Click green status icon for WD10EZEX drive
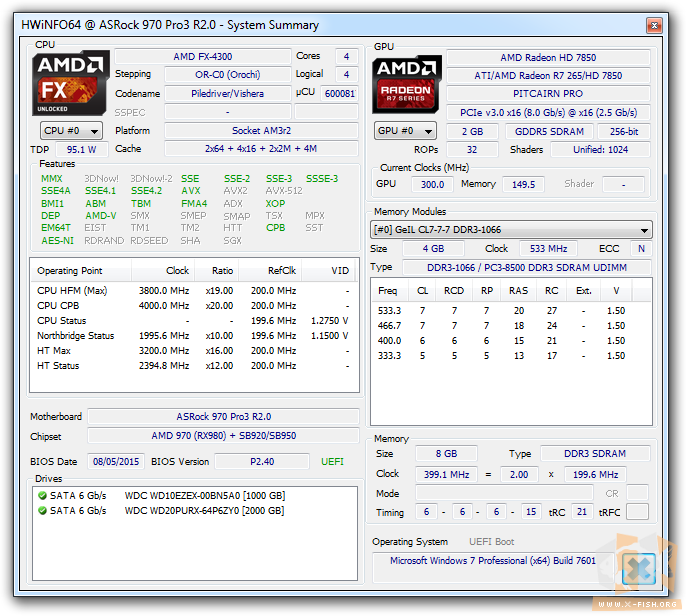 pyautogui.click(x=42, y=496)
